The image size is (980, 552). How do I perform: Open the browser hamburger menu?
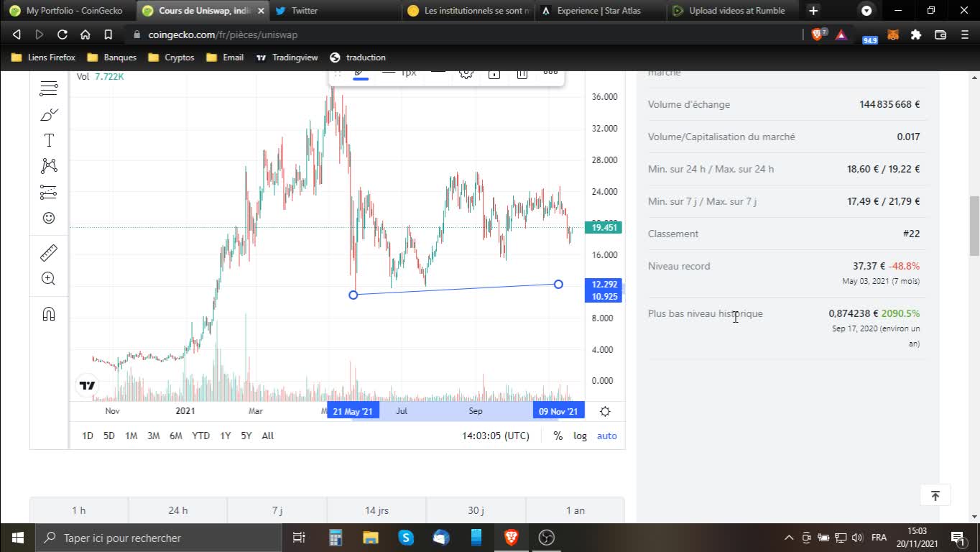[x=964, y=34]
